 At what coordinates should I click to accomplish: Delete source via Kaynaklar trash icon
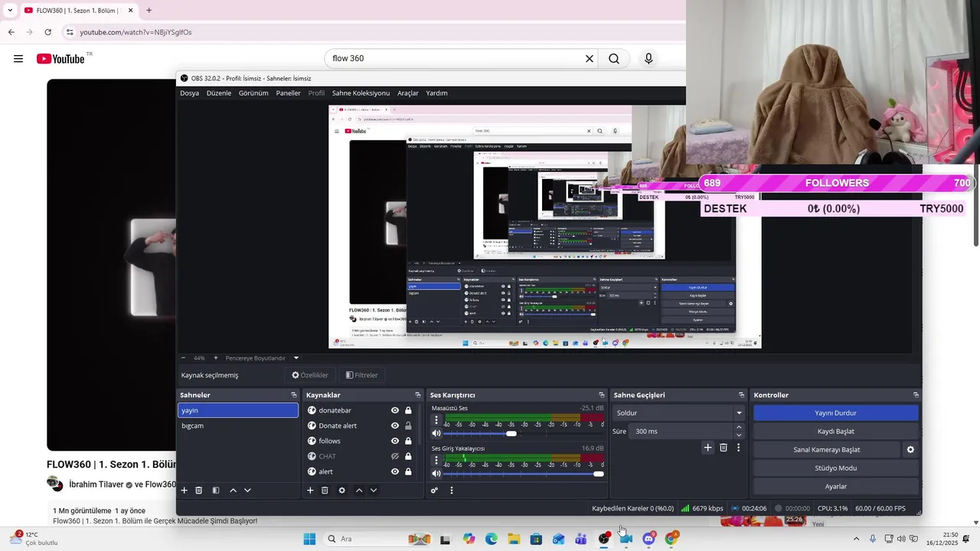click(x=325, y=491)
